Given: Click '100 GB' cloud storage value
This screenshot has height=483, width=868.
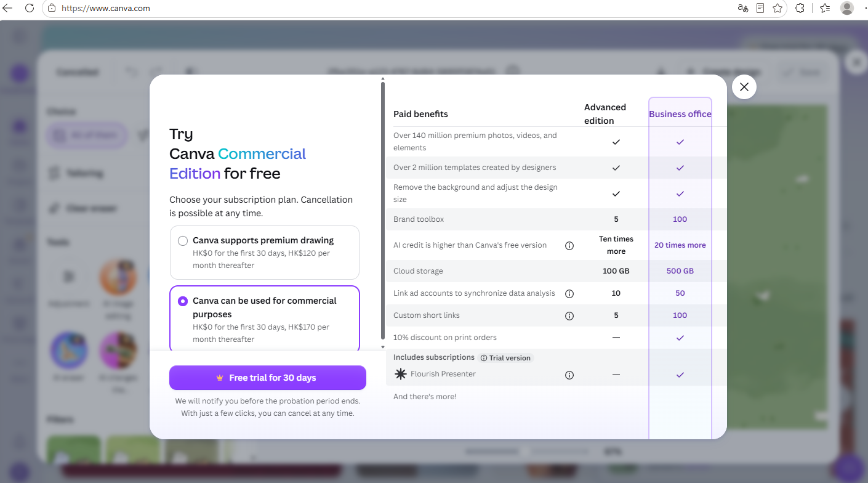Looking at the screenshot, I should [616, 271].
